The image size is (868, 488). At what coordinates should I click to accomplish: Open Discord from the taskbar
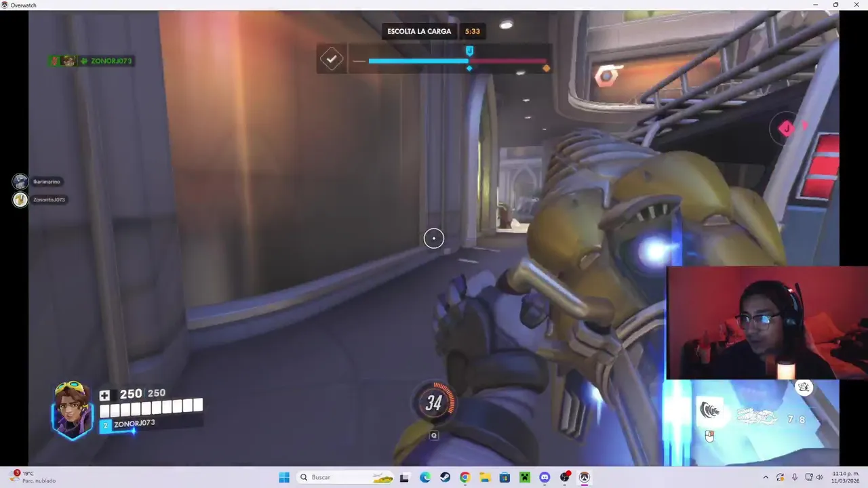pyautogui.click(x=545, y=477)
